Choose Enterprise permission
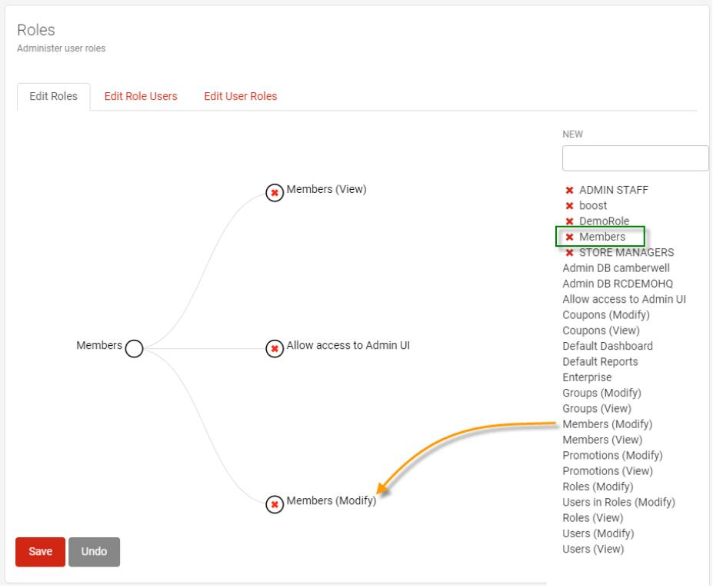Screen dimensions: 713x588 (x=587, y=377)
